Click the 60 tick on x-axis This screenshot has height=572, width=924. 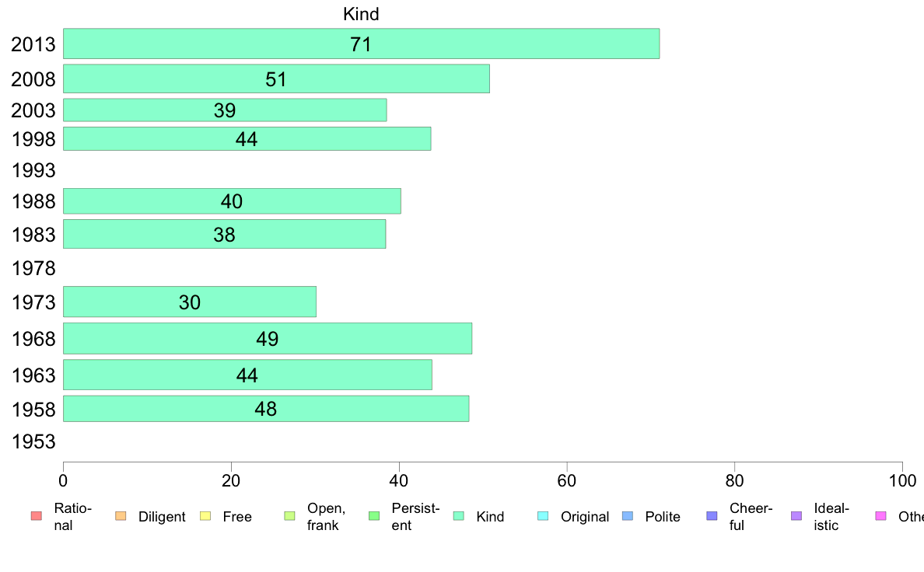[566, 481]
